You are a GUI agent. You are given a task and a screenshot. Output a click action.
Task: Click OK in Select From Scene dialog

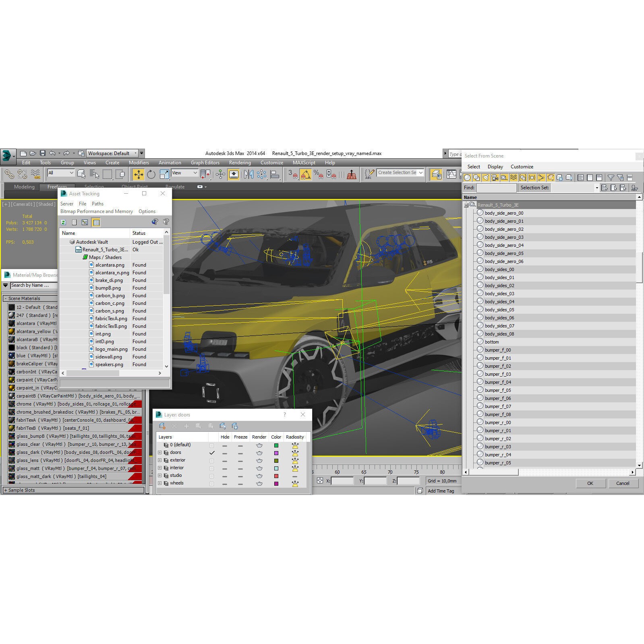coord(590,483)
